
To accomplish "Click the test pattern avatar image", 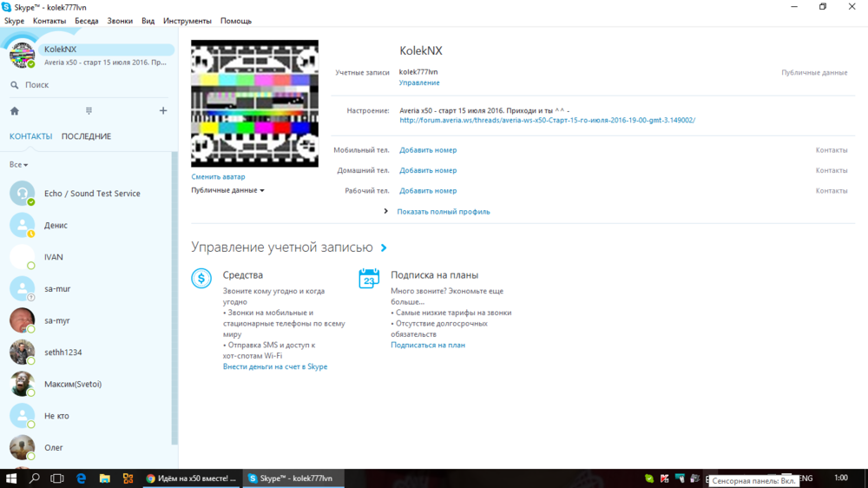I will coord(254,103).
